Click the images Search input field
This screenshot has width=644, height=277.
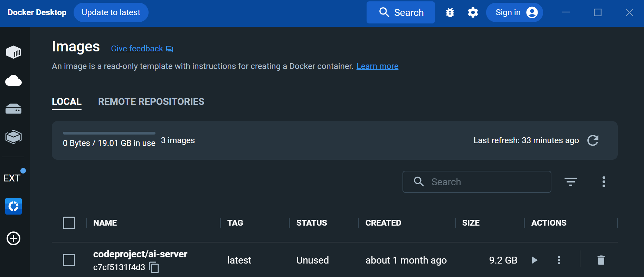pos(477,182)
